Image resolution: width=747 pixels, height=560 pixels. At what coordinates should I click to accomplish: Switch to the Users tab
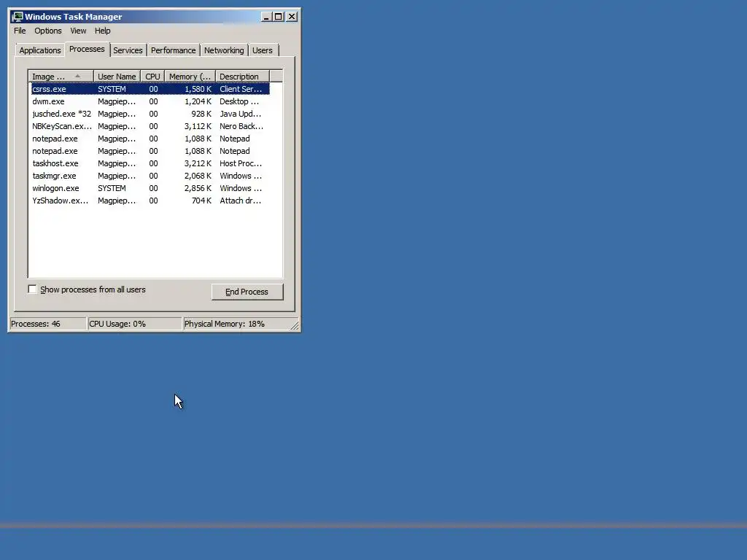[x=263, y=50]
